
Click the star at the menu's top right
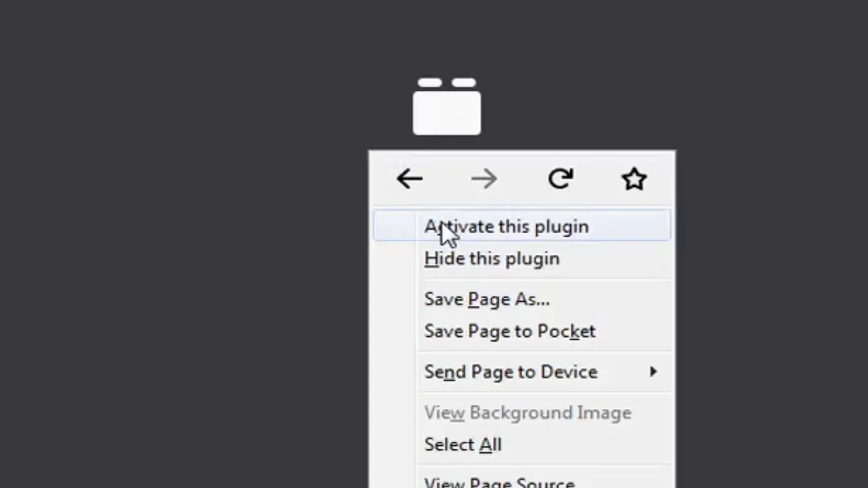[634, 179]
